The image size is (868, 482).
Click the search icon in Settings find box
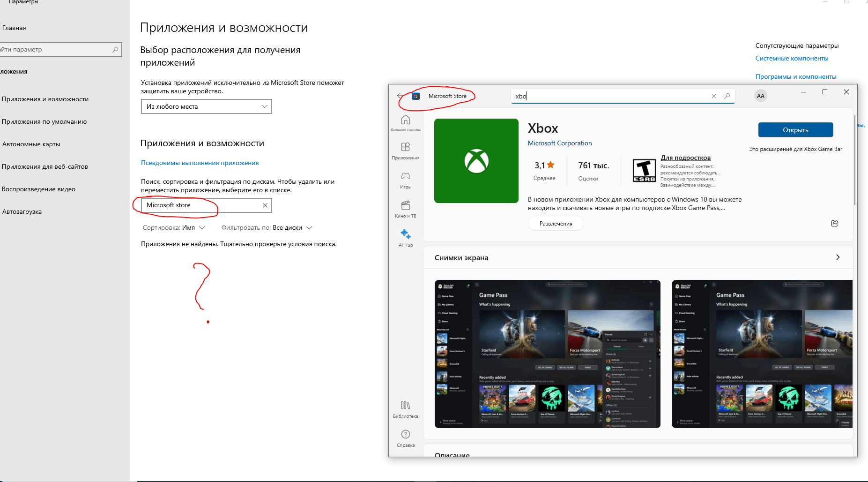[x=115, y=49]
